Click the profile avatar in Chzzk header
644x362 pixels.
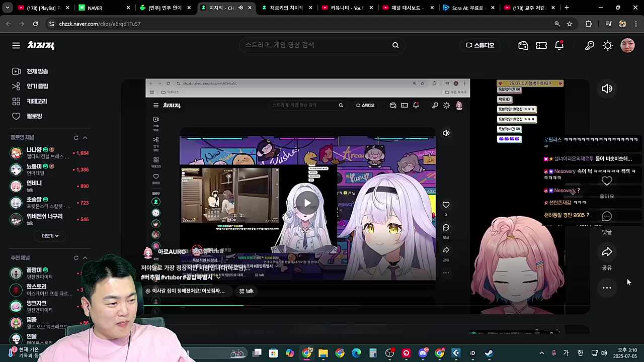[627, 45]
